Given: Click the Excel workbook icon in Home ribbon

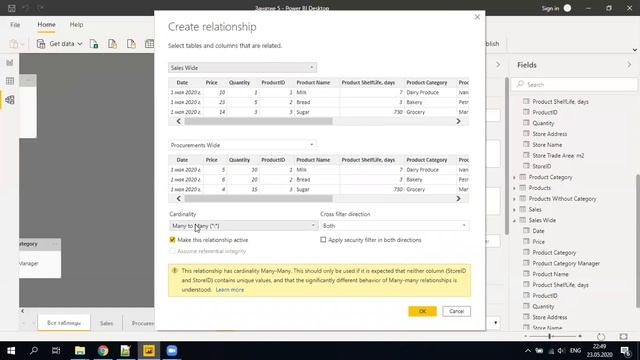Looking at the screenshot, I should point(94,44).
